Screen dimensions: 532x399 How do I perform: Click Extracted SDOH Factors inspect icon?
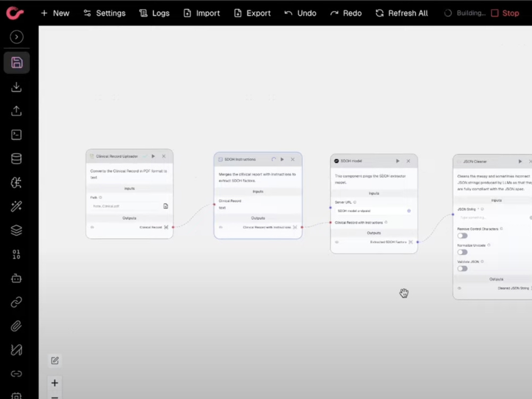point(411,242)
